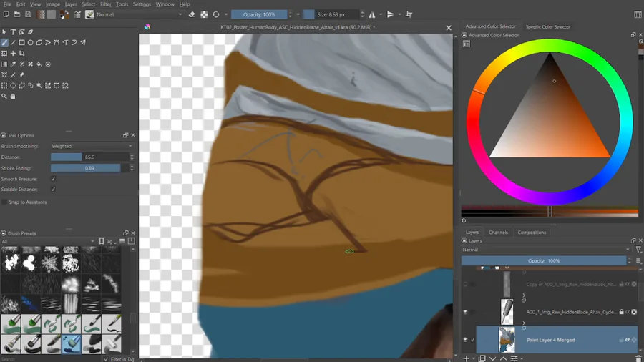
Task: Select the Color Sampler eyedropper tool
Action: 13,64
